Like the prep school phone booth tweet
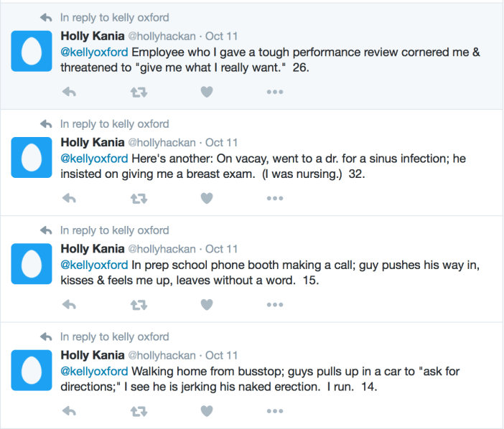This screenshot has width=504, height=429. [x=207, y=305]
